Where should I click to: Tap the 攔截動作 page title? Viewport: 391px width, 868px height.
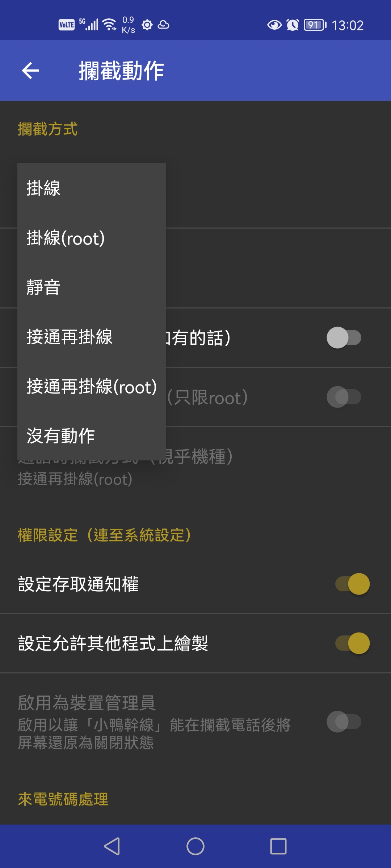click(x=121, y=71)
